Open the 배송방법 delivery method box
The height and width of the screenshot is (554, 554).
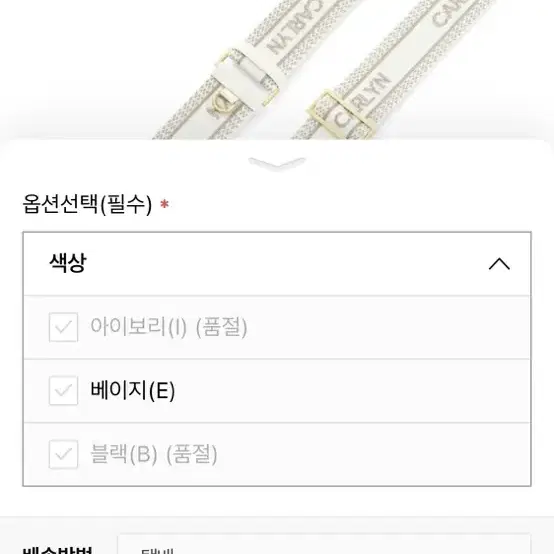tap(324, 544)
